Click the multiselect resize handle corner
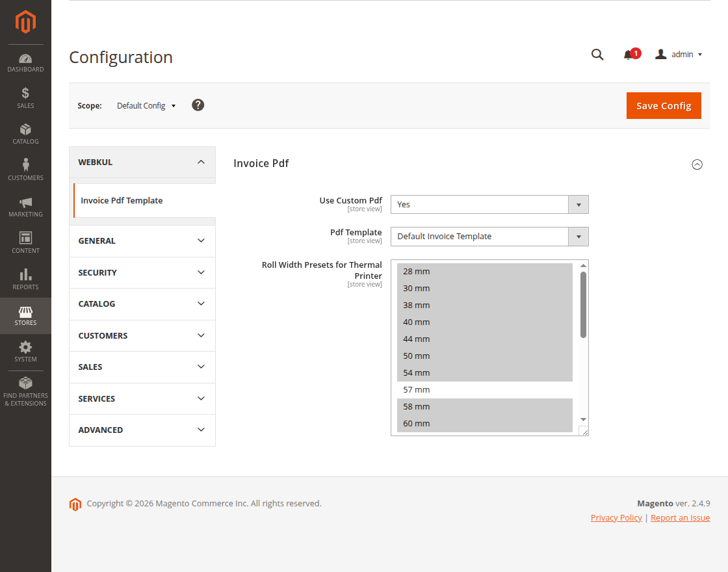The width and height of the screenshot is (728, 572). click(x=584, y=432)
